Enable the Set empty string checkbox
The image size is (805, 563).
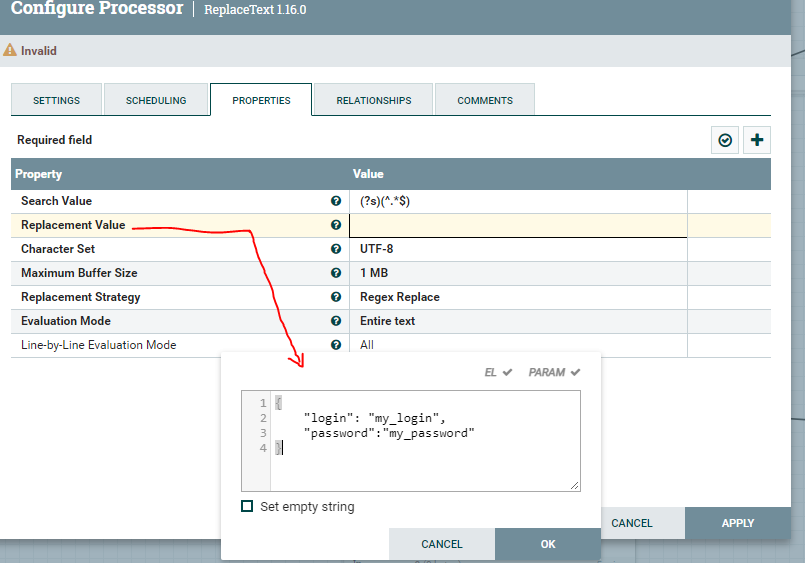[247, 507]
